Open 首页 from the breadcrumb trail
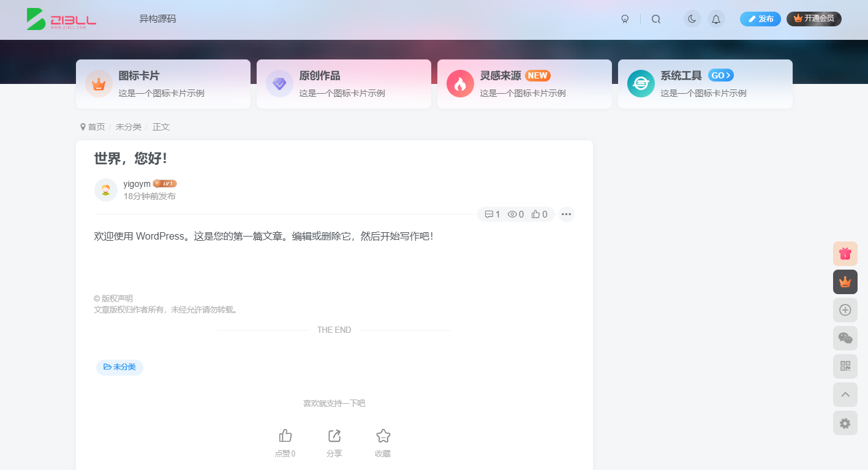This screenshot has height=470, width=868. tap(96, 127)
